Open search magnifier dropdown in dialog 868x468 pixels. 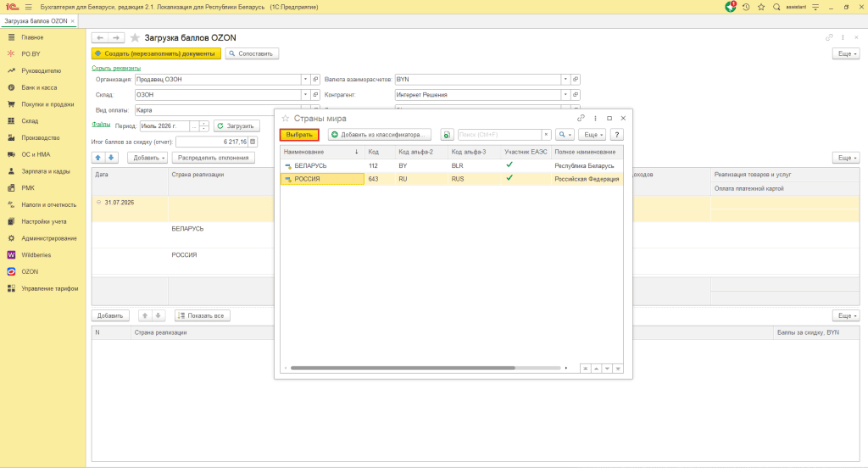click(564, 135)
